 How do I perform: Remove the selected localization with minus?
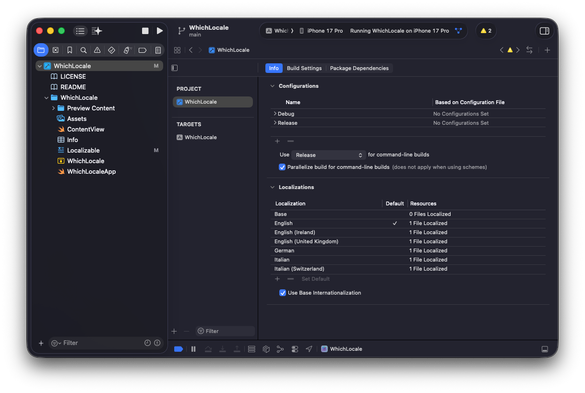(291, 279)
